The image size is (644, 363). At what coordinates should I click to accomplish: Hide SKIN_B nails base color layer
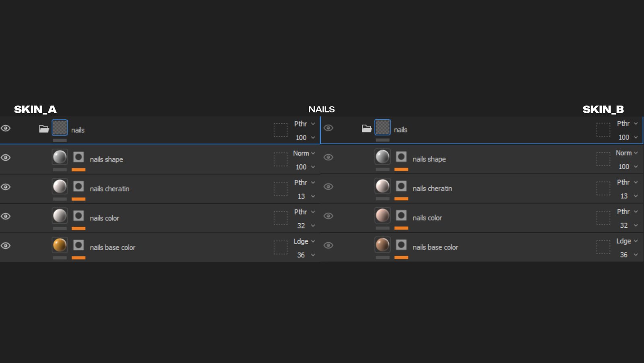coord(328,245)
